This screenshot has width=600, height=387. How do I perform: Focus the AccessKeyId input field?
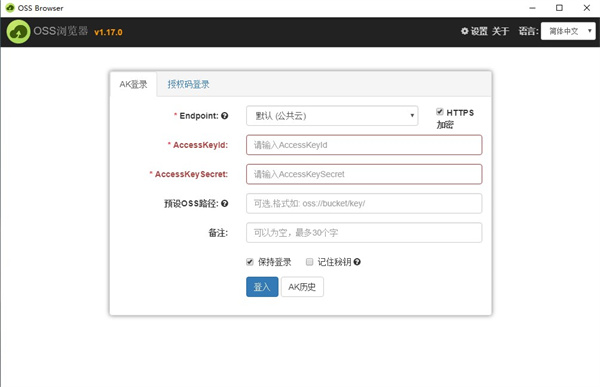click(x=364, y=145)
